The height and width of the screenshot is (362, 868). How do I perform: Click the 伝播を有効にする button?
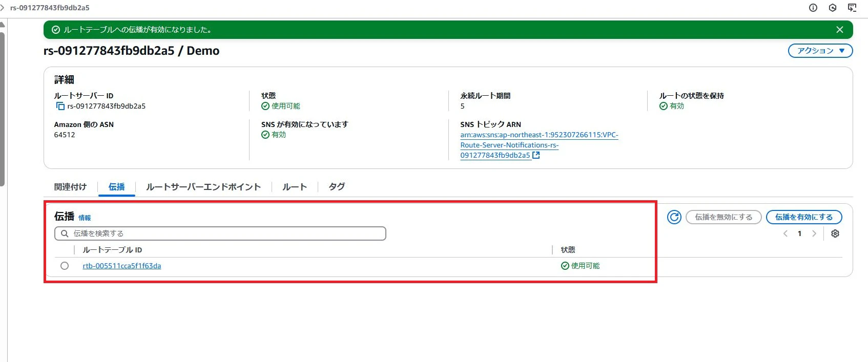[x=804, y=217]
